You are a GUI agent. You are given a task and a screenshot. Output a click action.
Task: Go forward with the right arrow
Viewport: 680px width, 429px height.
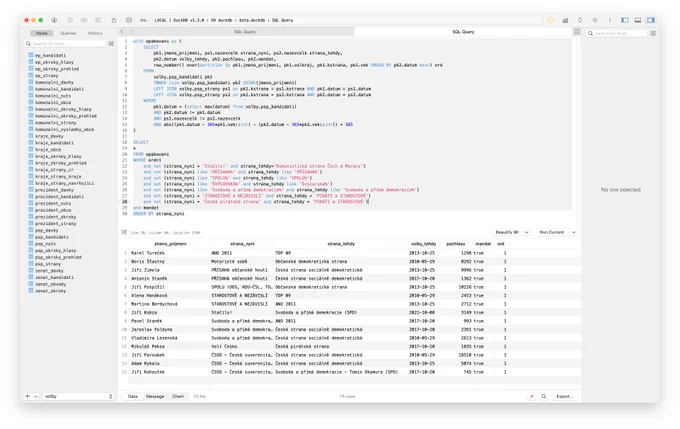pyautogui.click(x=131, y=32)
